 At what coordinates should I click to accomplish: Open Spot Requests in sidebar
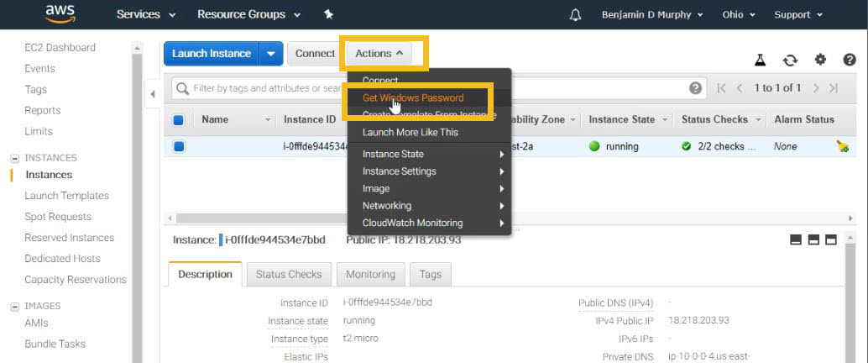pos(58,217)
